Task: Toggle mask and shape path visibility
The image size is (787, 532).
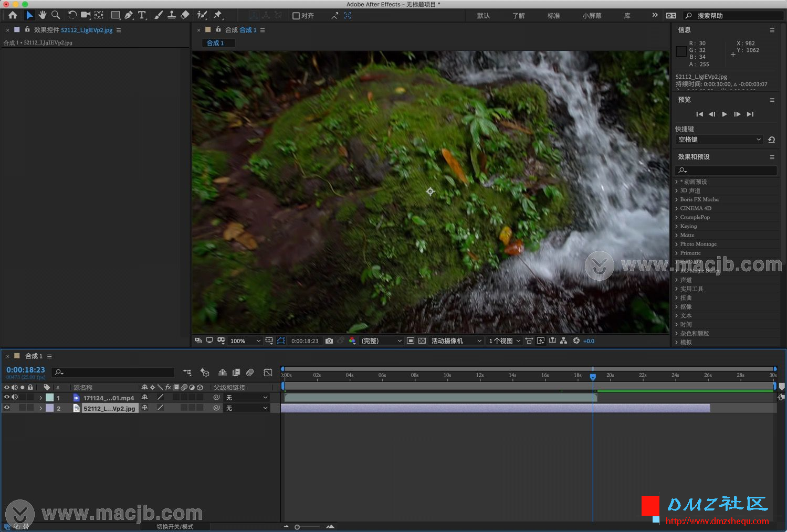Action: click(x=281, y=341)
